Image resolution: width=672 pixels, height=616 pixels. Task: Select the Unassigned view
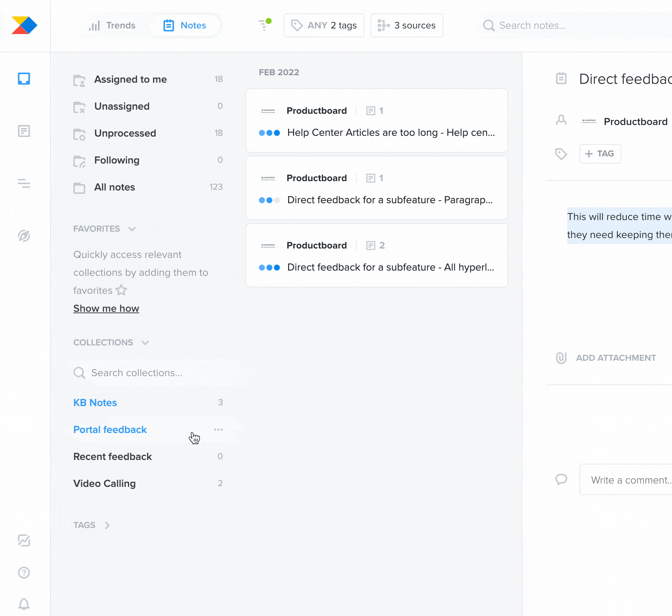tap(148, 106)
